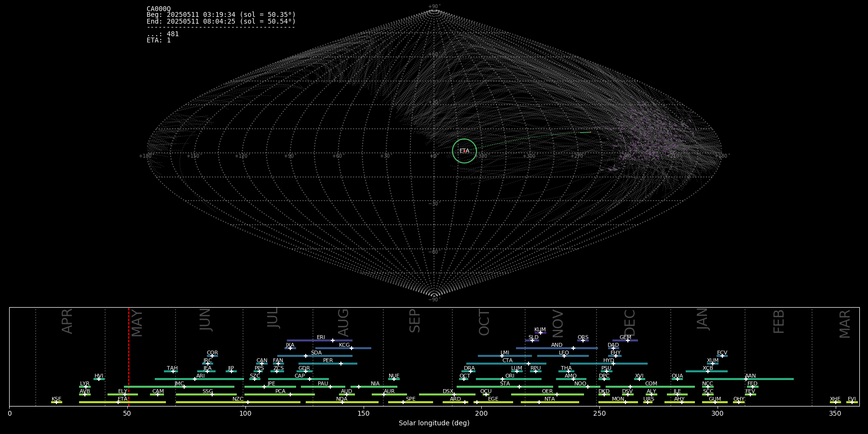Click the GEM shower label

pos(625,338)
